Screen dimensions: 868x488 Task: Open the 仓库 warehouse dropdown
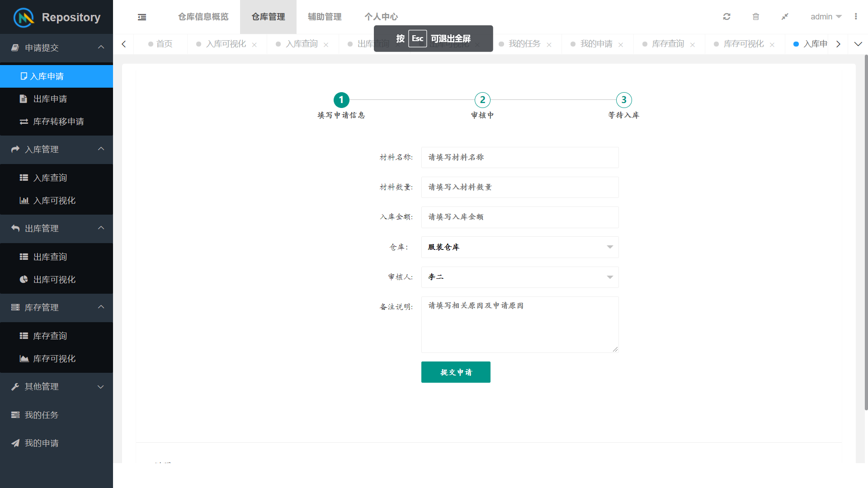[519, 247]
